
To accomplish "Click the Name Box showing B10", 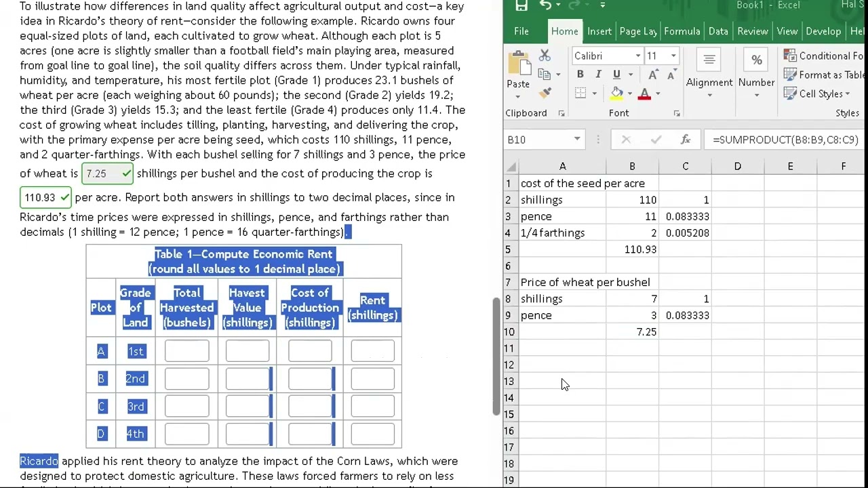I will [538, 140].
